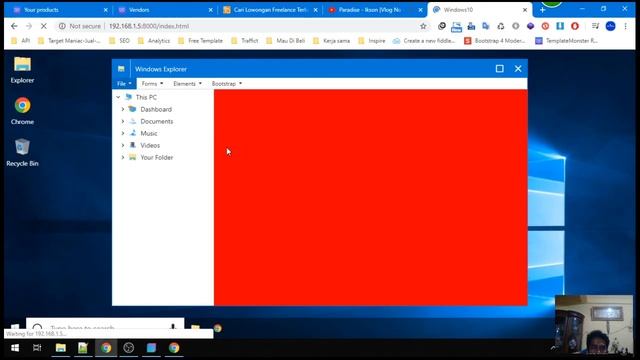Screen dimensions: 640x360
Task: View site information via Not secure icon
Action: tap(62, 26)
